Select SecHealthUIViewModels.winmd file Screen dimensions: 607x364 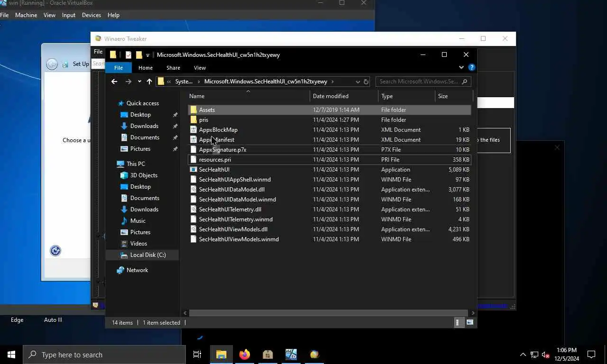(330, 239)
